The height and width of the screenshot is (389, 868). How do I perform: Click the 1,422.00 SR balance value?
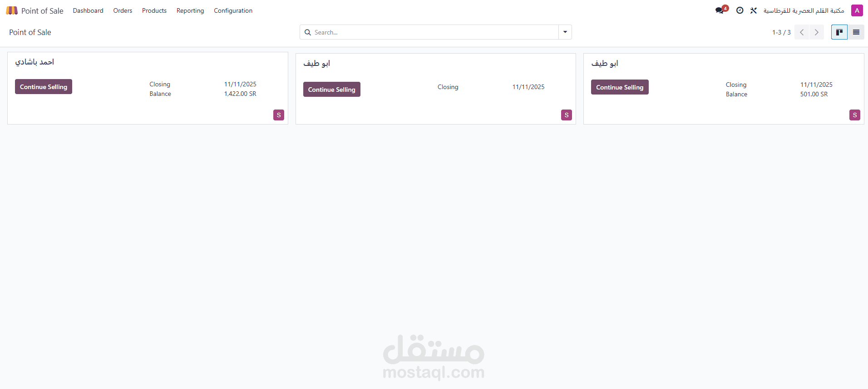(240, 94)
